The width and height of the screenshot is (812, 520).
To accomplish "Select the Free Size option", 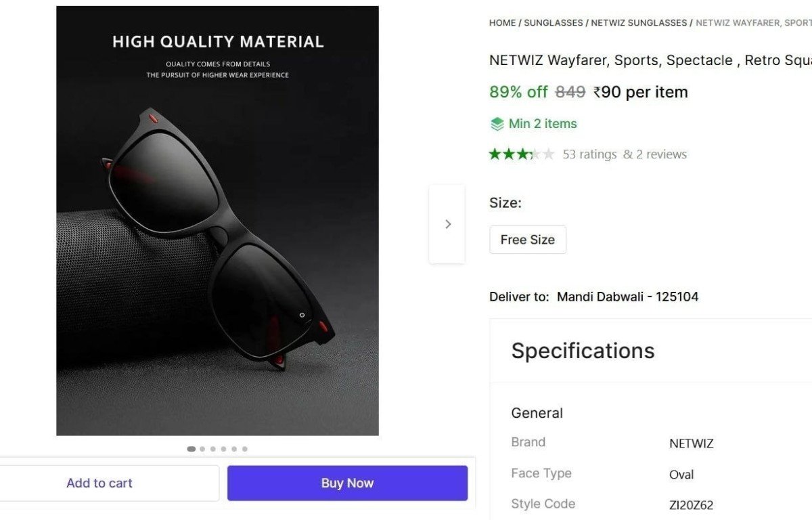I will 527,240.
